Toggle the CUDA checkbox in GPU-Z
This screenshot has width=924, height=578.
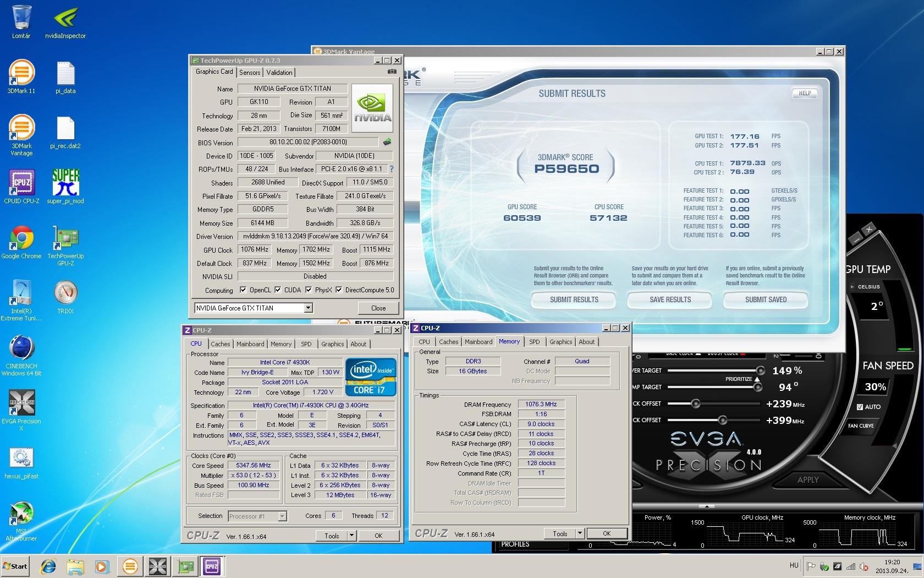coord(278,290)
